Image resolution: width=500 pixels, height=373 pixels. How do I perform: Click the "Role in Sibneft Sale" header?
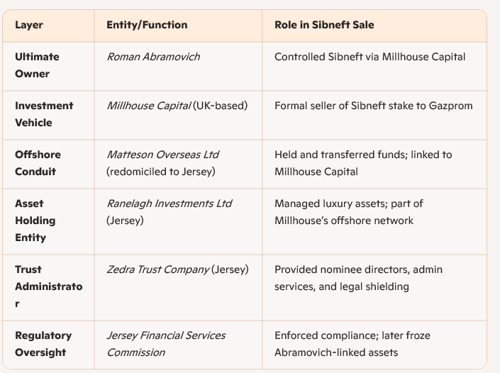tap(324, 25)
